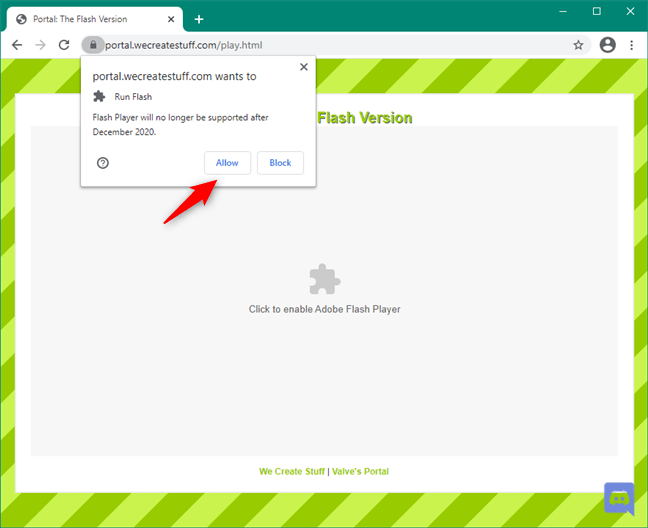Viewport: 648px width, 528px height.
Task: Dismiss the Run Flash permission popup
Action: pos(304,67)
